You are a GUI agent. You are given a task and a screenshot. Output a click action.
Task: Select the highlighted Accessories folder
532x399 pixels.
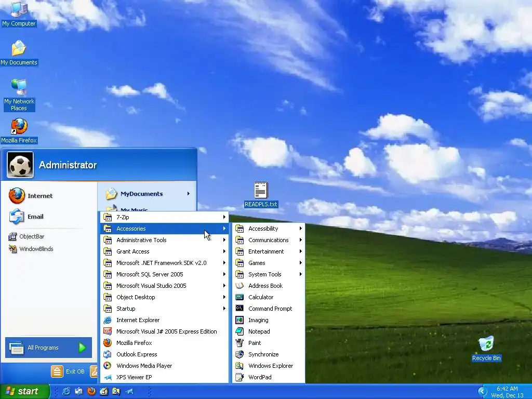[x=165, y=229]
